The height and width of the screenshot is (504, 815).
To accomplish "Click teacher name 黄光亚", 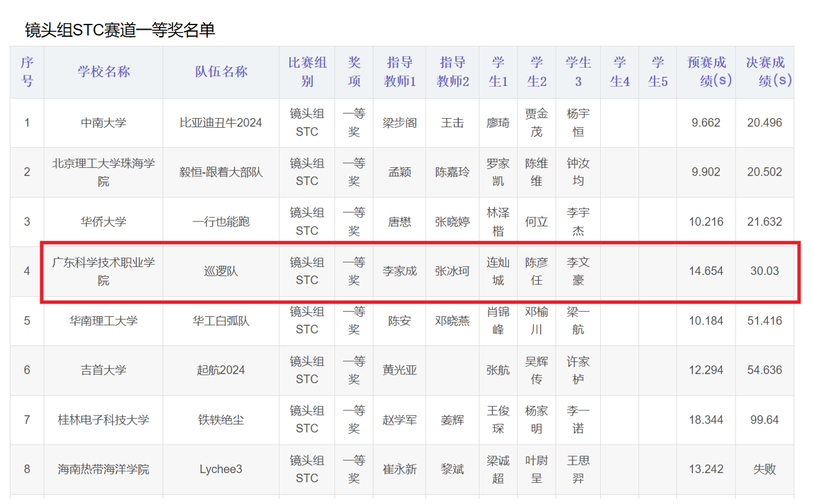I will coord(400,370).
